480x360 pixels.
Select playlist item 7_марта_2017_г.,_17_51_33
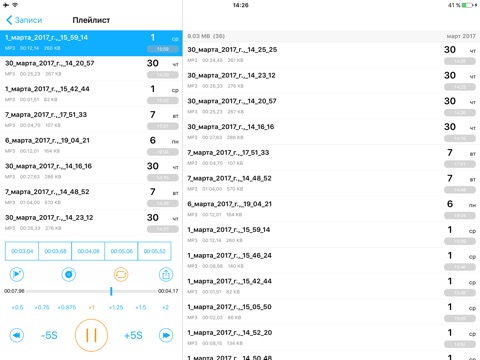point(91,120)
